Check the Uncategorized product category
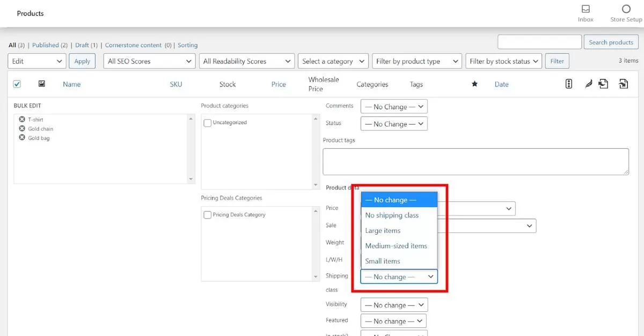644x336 pixels. (208, 123)
